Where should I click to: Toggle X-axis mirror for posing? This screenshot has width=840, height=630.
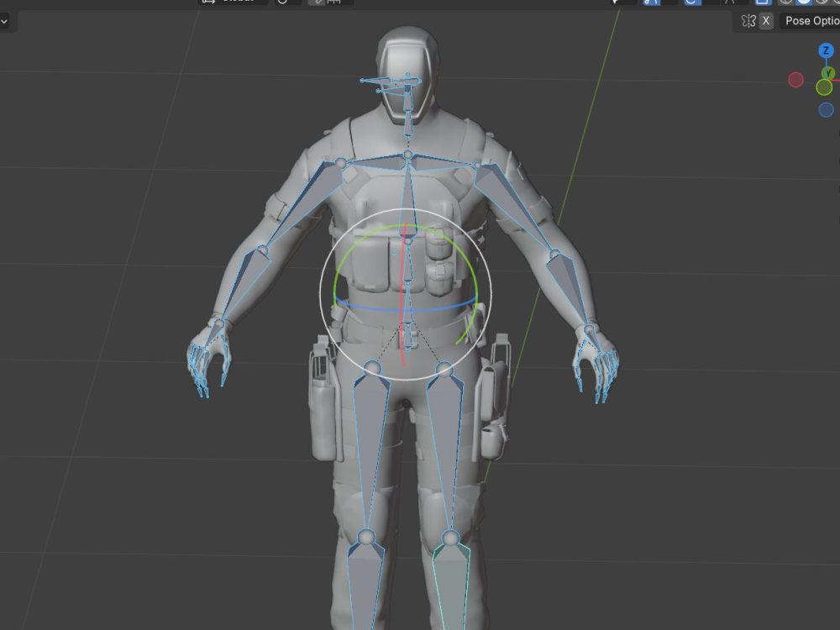[766, 21]
